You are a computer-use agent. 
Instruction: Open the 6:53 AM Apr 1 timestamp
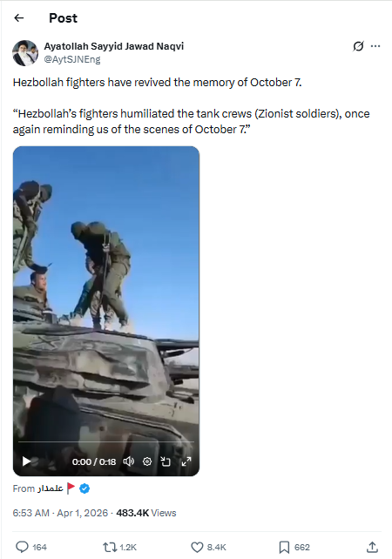click(x=60, y=513)
